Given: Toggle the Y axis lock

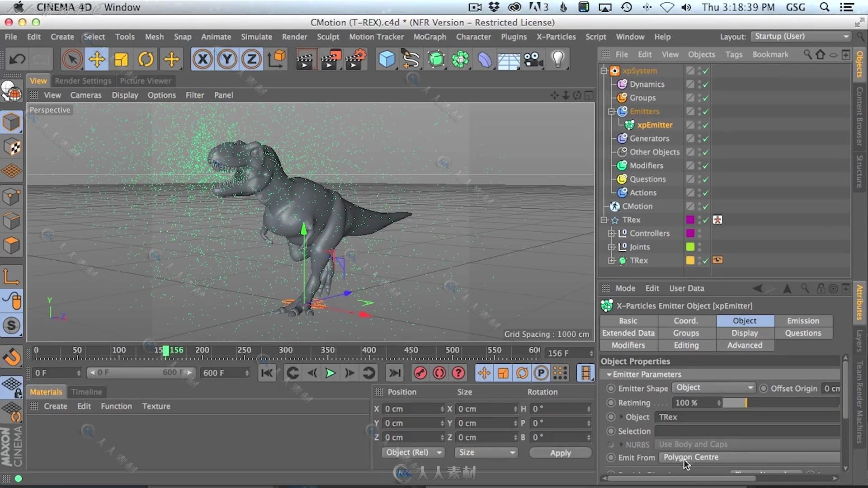Looking at the screenshot, I should coord(227,59).
